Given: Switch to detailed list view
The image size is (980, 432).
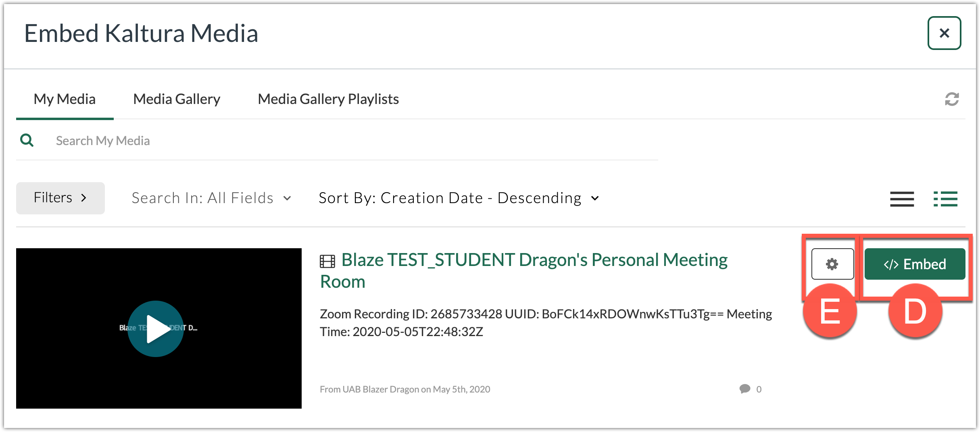Looking at the screenshot, I should 945,199.
